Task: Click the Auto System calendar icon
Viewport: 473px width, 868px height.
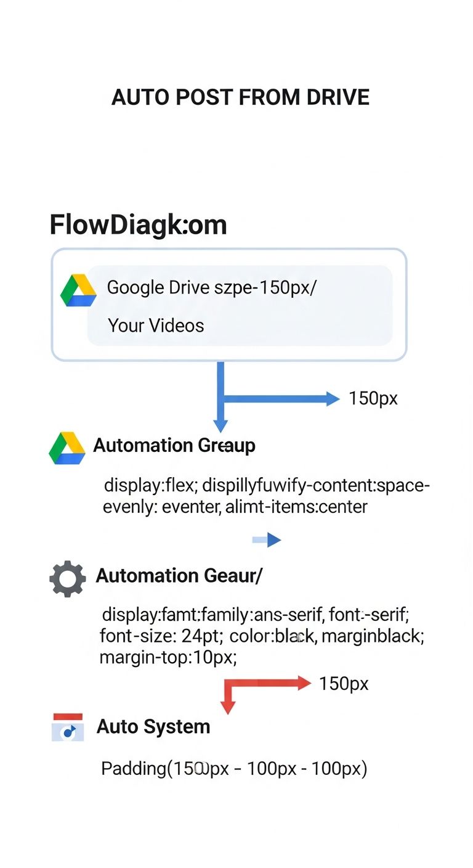Action: [67, 727]
